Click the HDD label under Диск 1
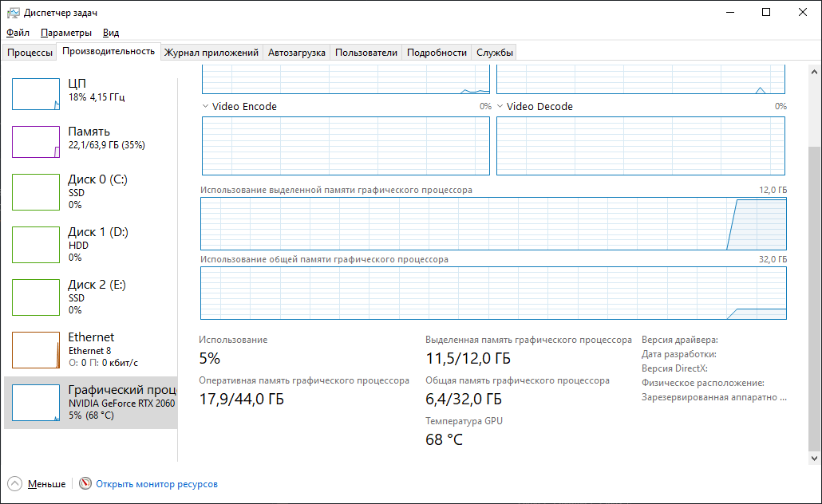The height and width of the screenshot is (504, 822). [x=78, y=245]
